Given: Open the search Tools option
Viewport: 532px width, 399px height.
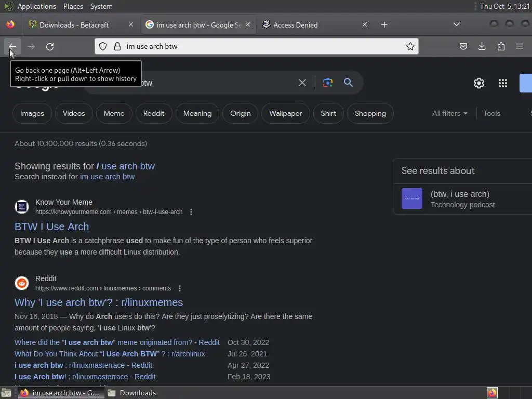Looking at the screenshot, I should click(x=491, y=113).
